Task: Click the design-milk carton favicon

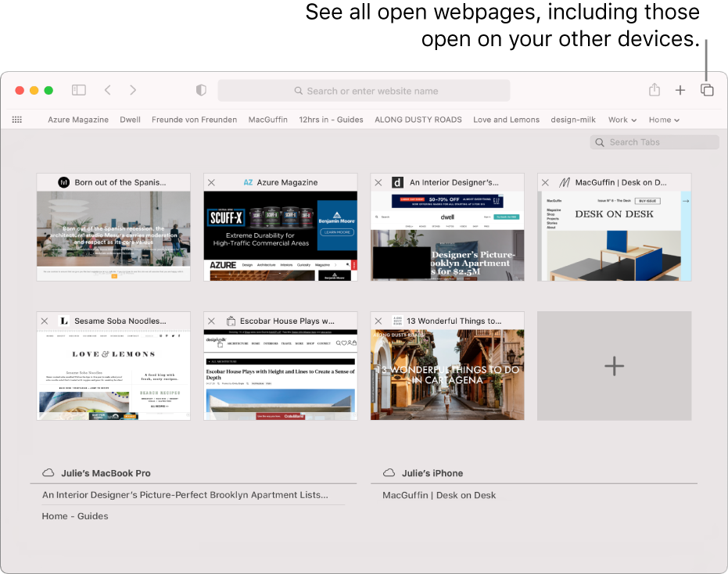Action: point(231,321)
